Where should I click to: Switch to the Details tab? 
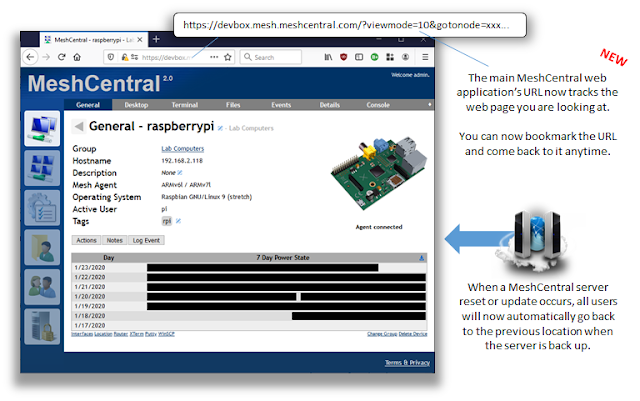pos(330,105)
